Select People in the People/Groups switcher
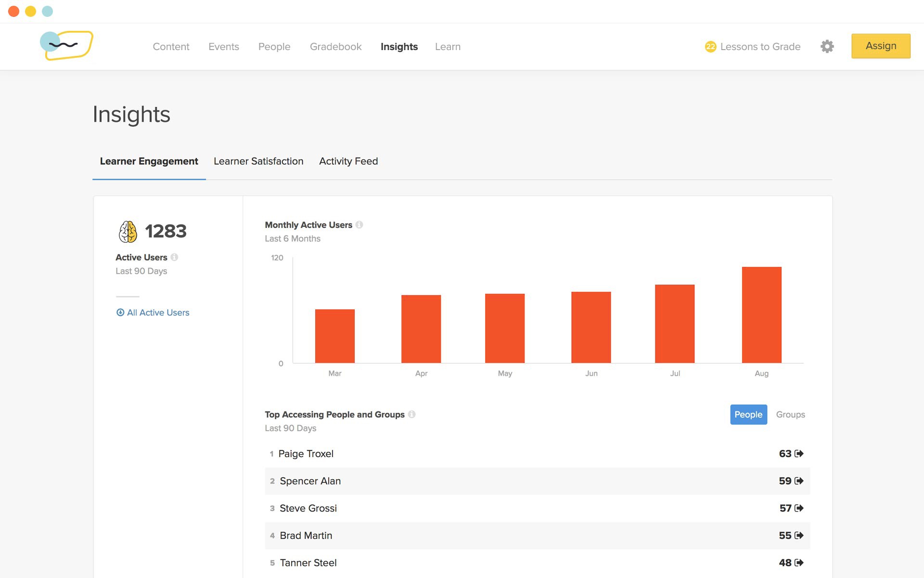Image resolution: width=924 pixels, height=578 pixels. (x=748, y=414)
